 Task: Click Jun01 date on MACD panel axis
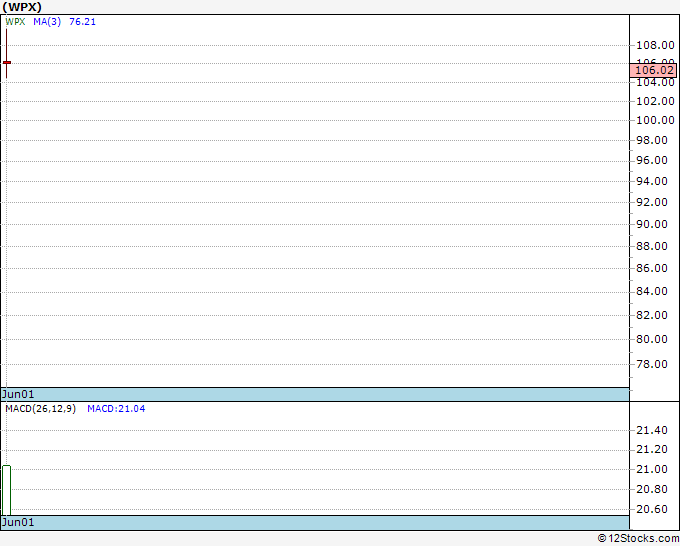(x=18, y=522)
